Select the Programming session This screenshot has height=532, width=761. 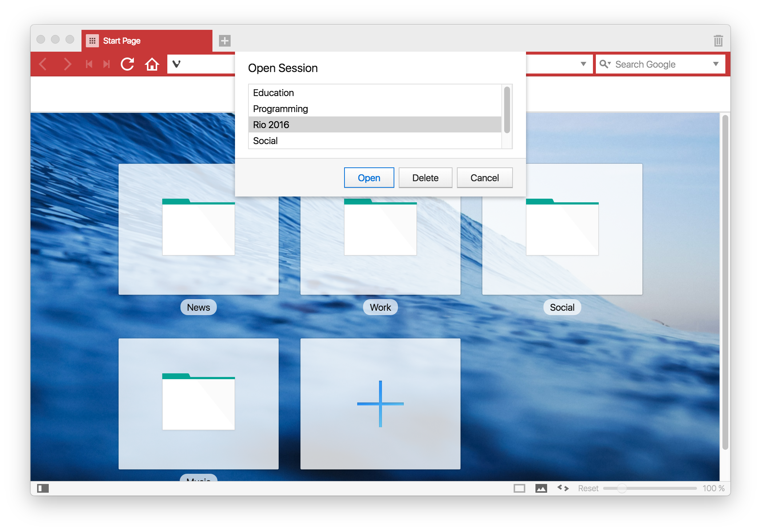(375, 109)
